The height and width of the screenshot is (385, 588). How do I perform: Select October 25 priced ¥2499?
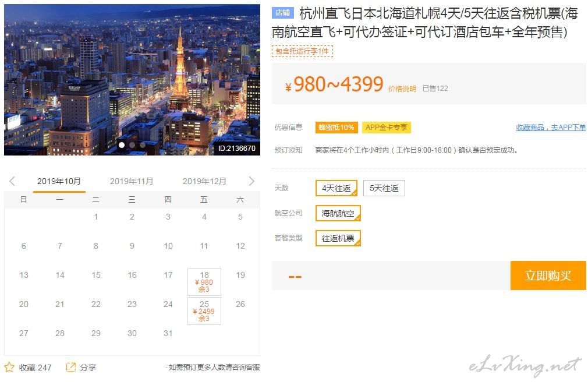204,311
